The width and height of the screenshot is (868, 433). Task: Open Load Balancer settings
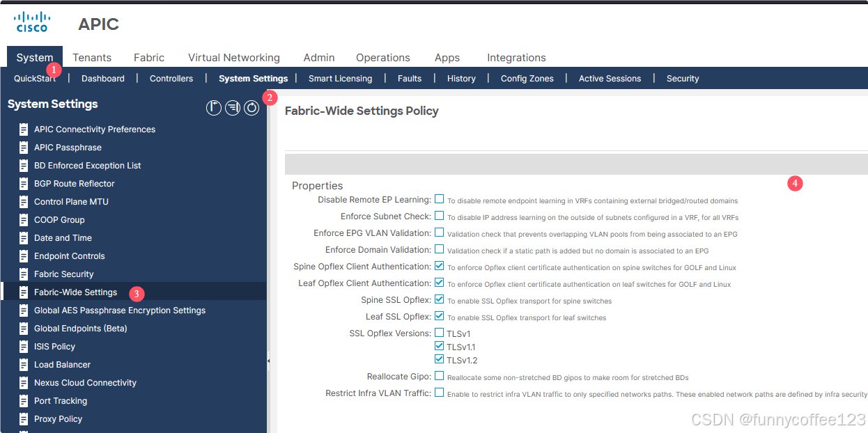click(62, 365)
